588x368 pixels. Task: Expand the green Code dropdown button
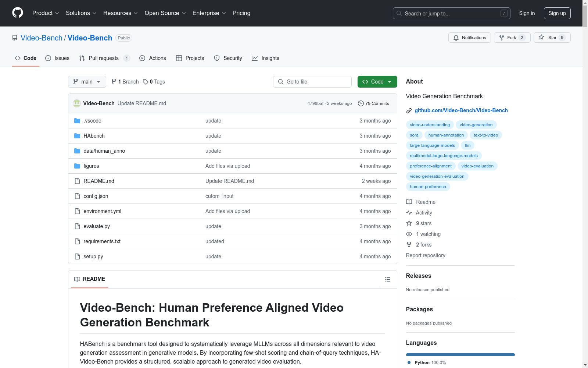[x=377, y=82]
